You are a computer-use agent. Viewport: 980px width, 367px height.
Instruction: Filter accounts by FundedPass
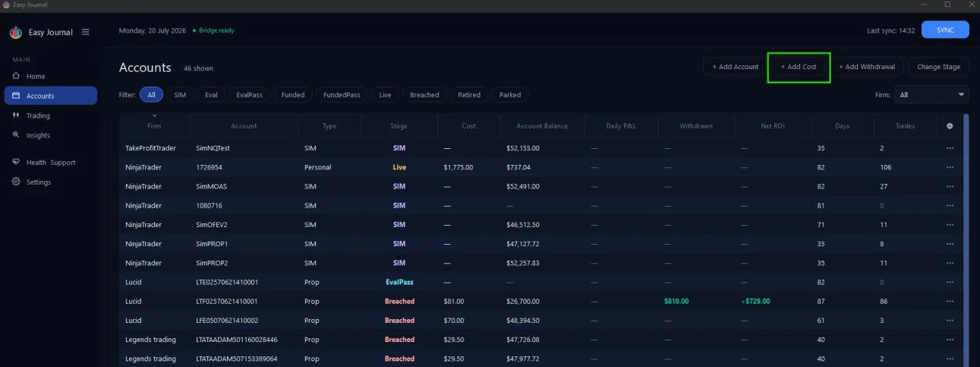coord(342,95)
